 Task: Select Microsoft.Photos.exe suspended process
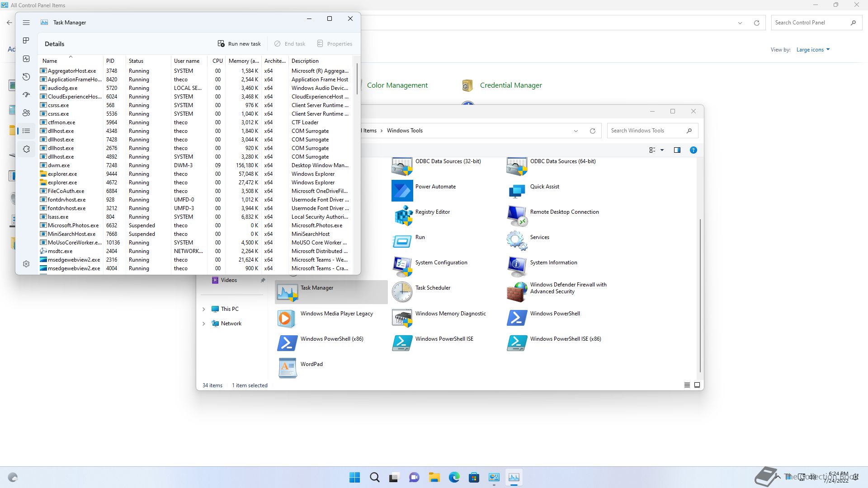(195, 225)
